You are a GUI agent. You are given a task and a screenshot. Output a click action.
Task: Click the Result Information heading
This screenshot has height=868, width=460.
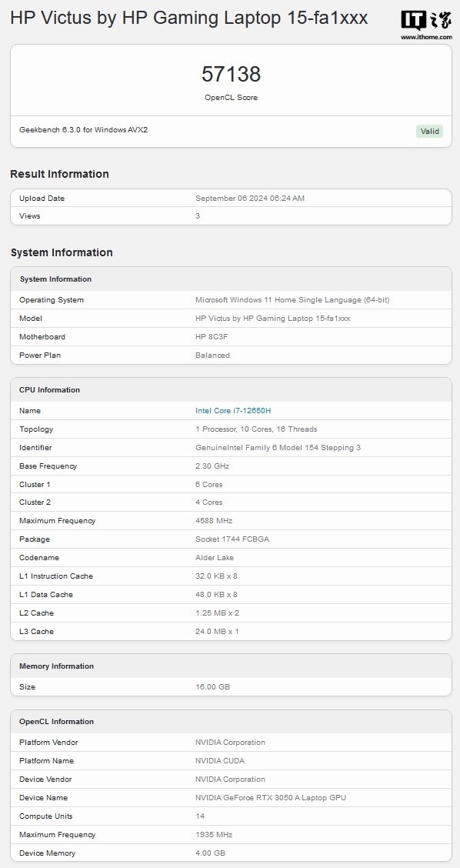pos(59,174)
